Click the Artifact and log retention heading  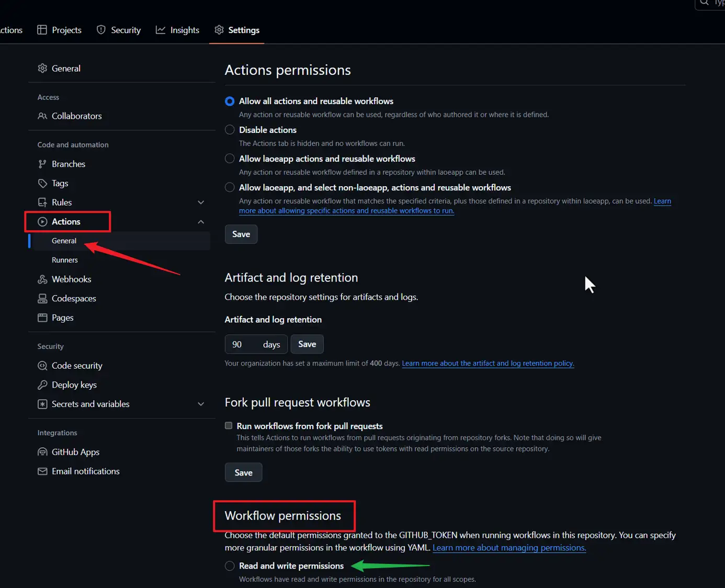(x=291, y=278)
